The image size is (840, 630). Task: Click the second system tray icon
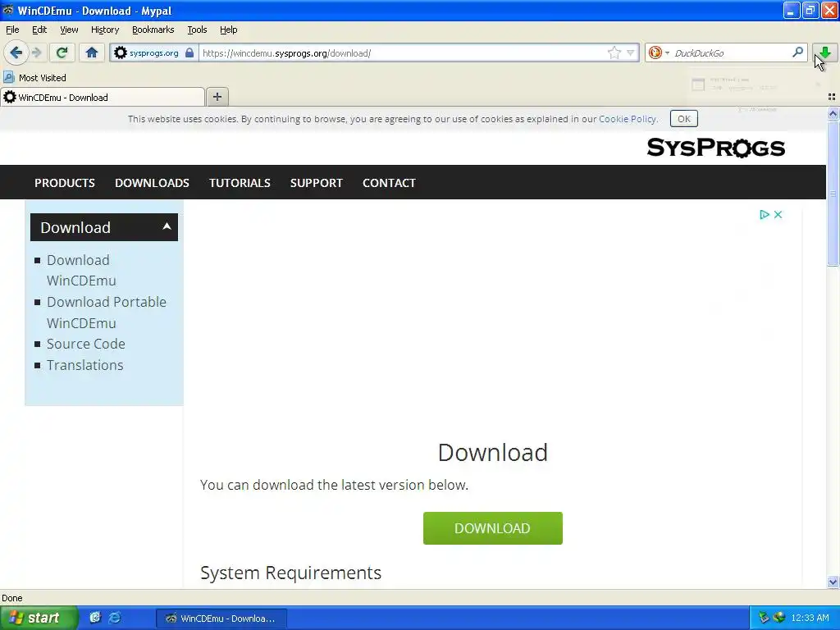pos(779,618)
